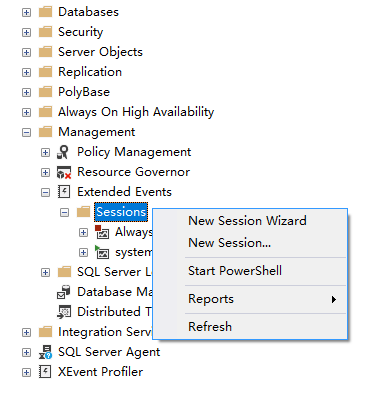Click the Resource Governor icon
This screenshot has height=400, width=375.
64,172
